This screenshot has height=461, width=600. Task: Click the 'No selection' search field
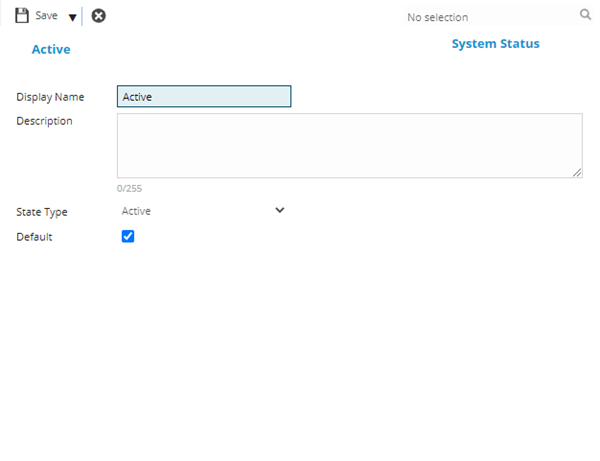pyautogui.click(x=485, y=17)
